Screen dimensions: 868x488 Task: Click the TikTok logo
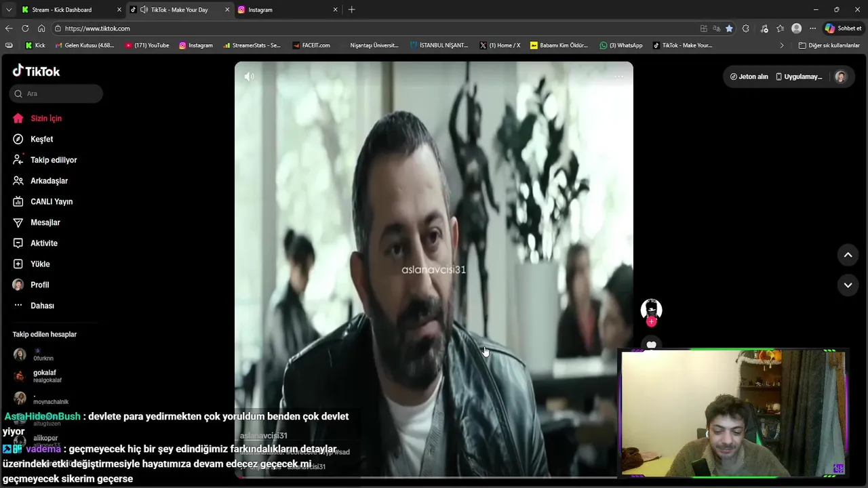click(37, 71)
